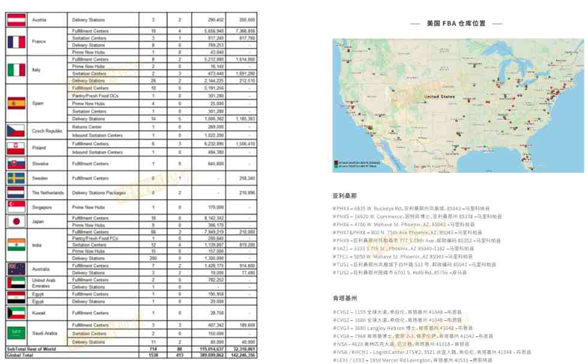588x364 pixels.
Task: Click the #PHX9 address line
Action: pos(416,240)
